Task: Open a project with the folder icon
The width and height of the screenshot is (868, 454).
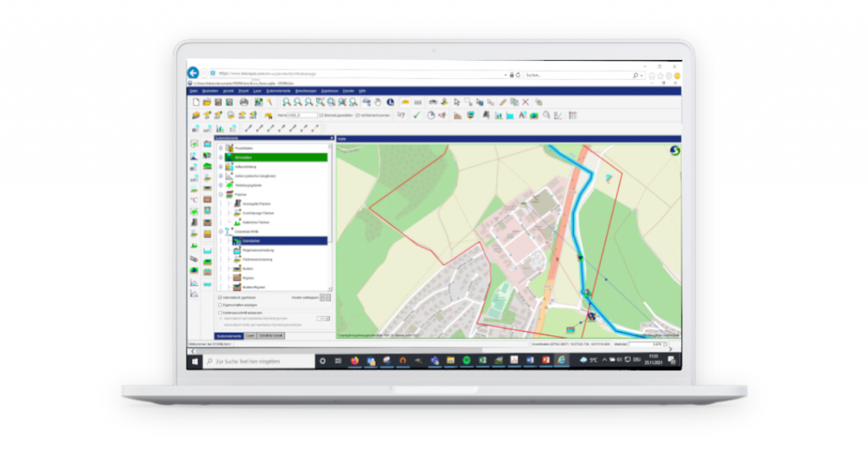Action: pos(207,102)
